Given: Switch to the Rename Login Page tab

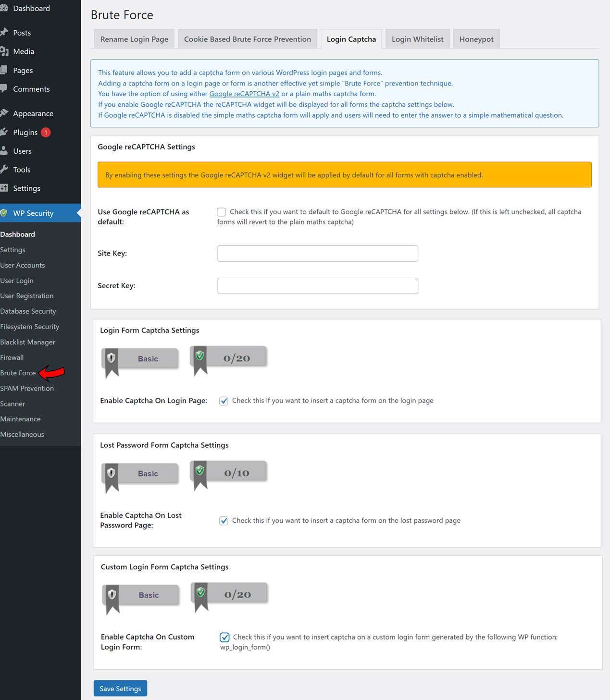Looking at the screenshot, I should (x=134, y=39).
